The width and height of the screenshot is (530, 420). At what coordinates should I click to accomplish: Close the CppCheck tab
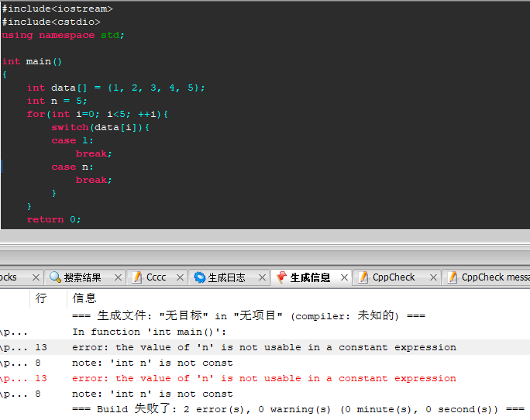433,277
